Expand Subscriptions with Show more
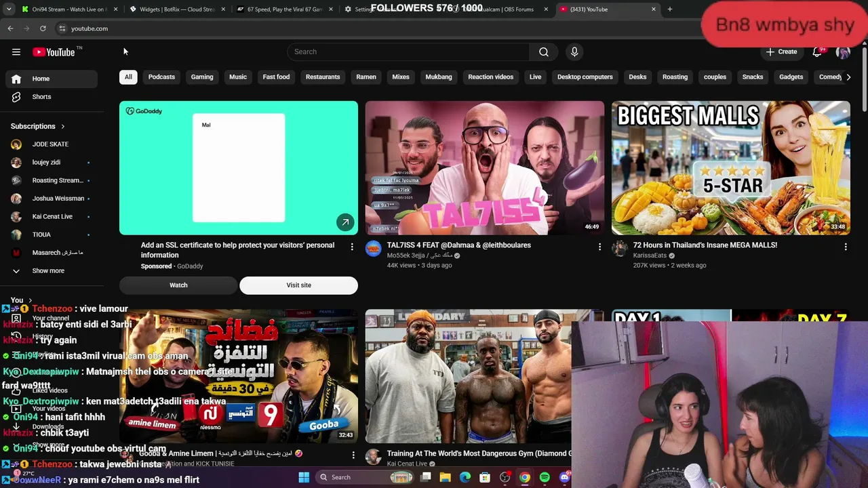This screenshot has width=868, height=488. coord(52,271)
